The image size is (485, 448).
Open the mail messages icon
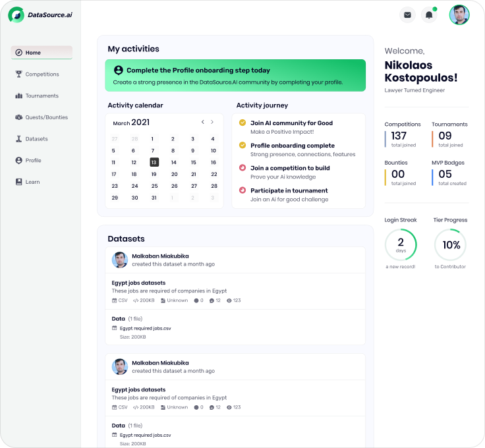(407, 15)
